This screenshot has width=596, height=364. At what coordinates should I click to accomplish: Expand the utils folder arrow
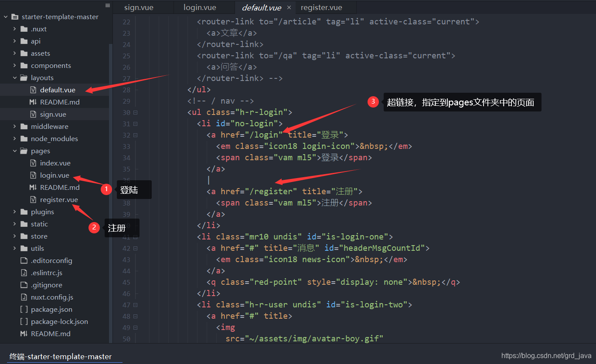pos(15,249)
